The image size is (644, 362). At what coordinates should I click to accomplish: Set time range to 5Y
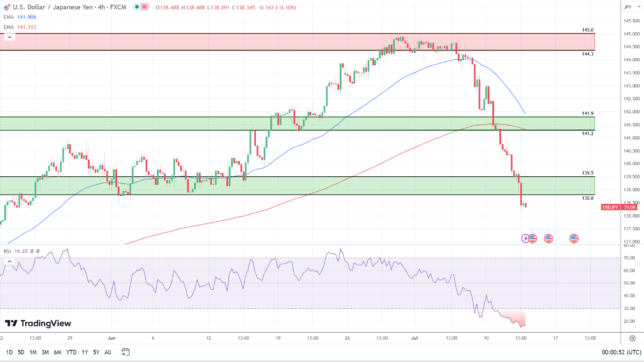click(96, 352)
